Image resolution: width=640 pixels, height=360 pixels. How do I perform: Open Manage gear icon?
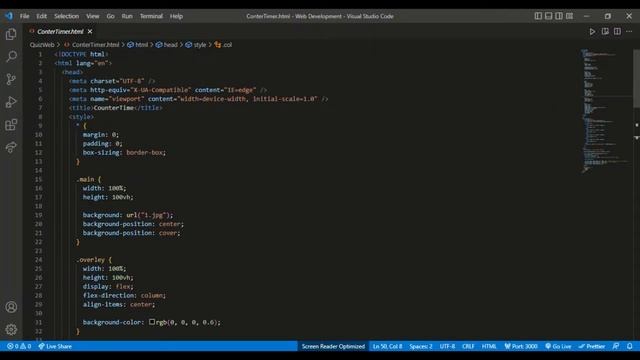tap(11, 329)
